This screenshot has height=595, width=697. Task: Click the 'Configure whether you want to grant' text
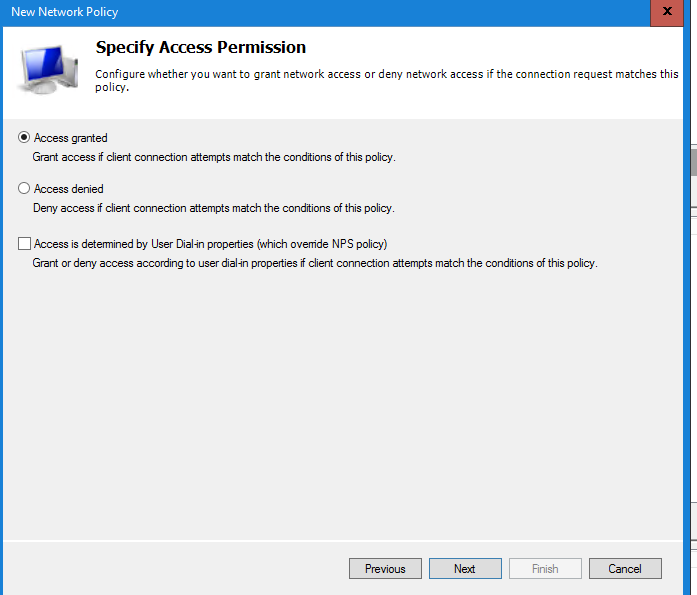387,80
